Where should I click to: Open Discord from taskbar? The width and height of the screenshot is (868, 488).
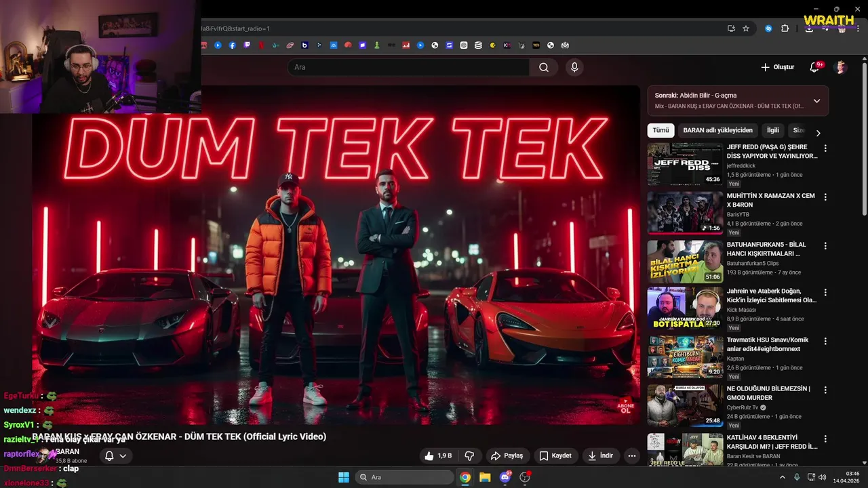click(505, 477)
